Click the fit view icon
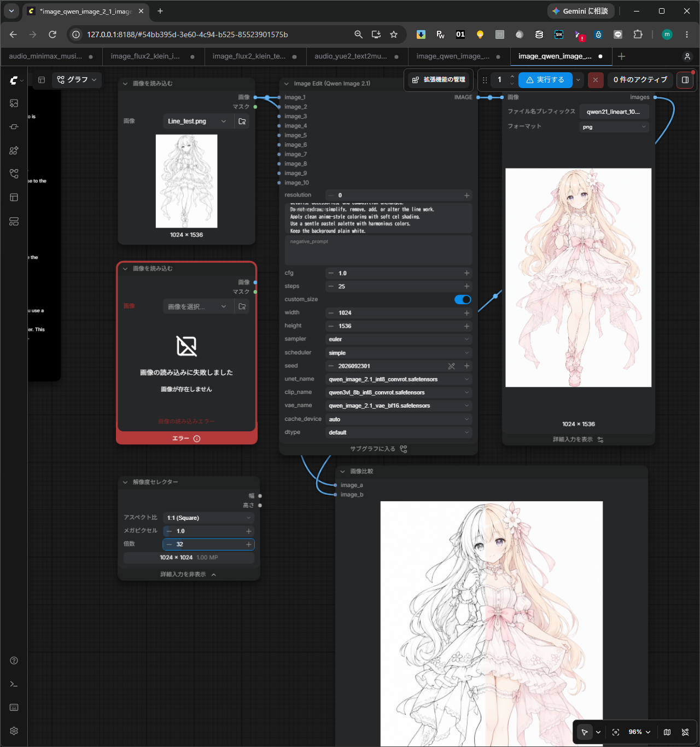The height and width of the screenshot is (747, 700). click(616, 732)
